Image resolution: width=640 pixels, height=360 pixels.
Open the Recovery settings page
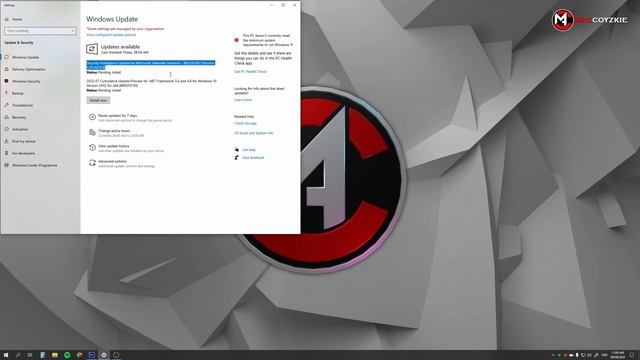19,117
